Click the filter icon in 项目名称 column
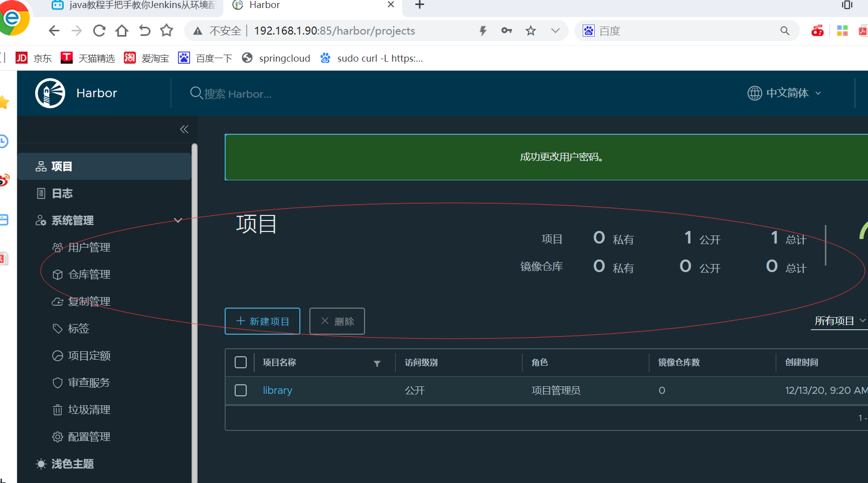 (x=377, y=363)
